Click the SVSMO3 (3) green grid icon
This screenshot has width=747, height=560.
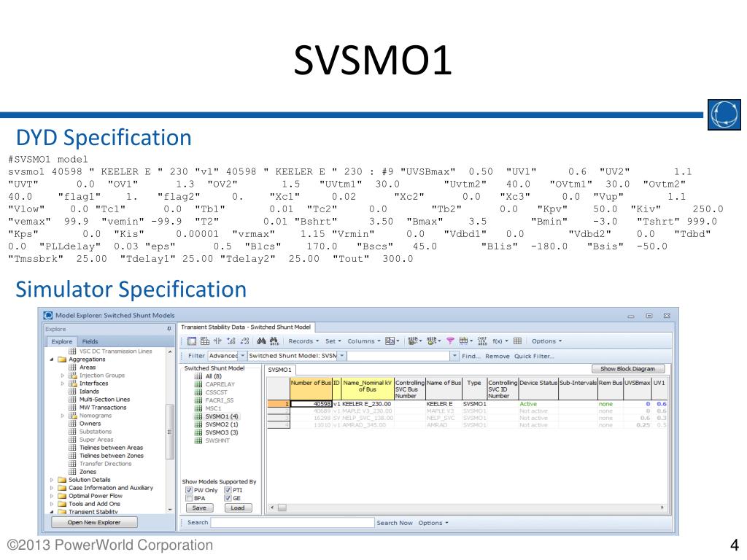coord(198,432)
